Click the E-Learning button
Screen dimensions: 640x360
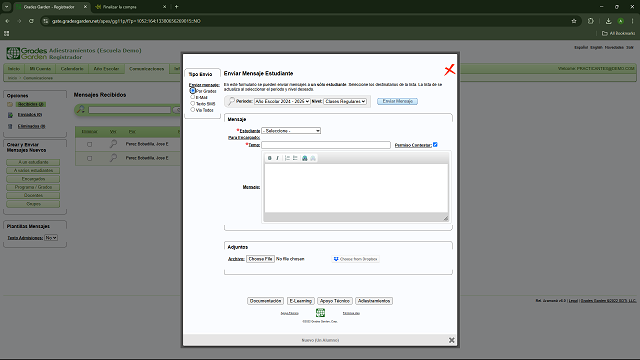(301, 301)
